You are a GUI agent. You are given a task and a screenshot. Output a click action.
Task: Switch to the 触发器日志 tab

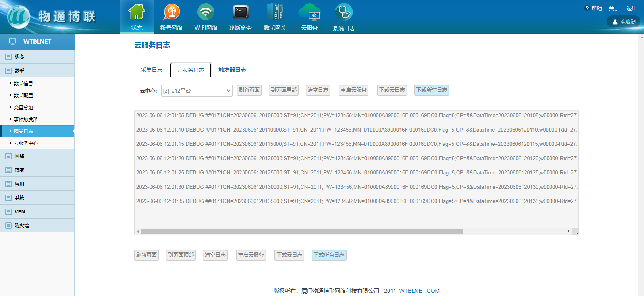coord(232,70)
